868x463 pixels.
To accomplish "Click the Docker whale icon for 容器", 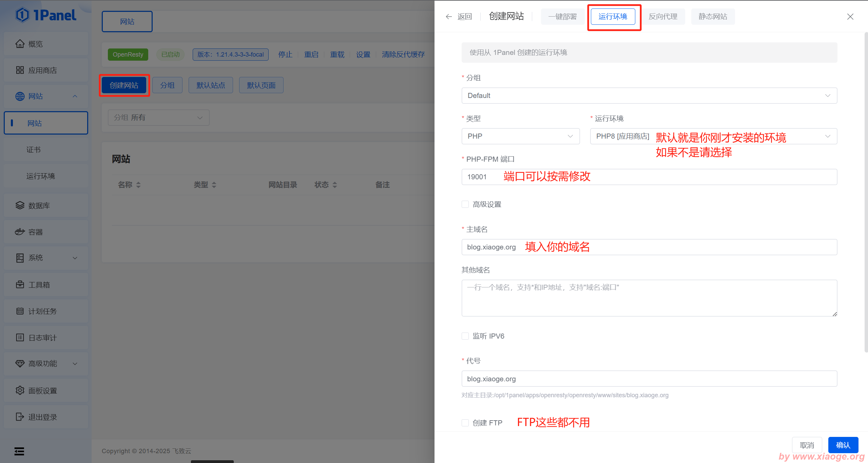I will coord(20,232).
